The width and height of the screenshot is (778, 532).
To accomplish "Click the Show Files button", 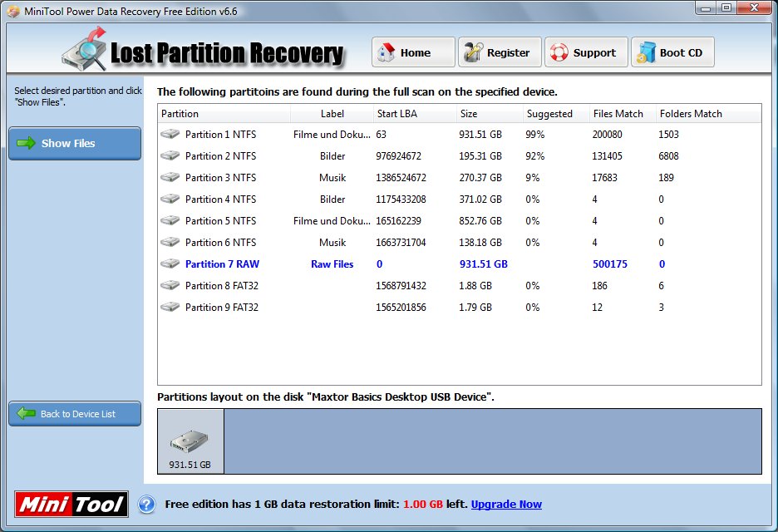I will click(x=75, y=144).
